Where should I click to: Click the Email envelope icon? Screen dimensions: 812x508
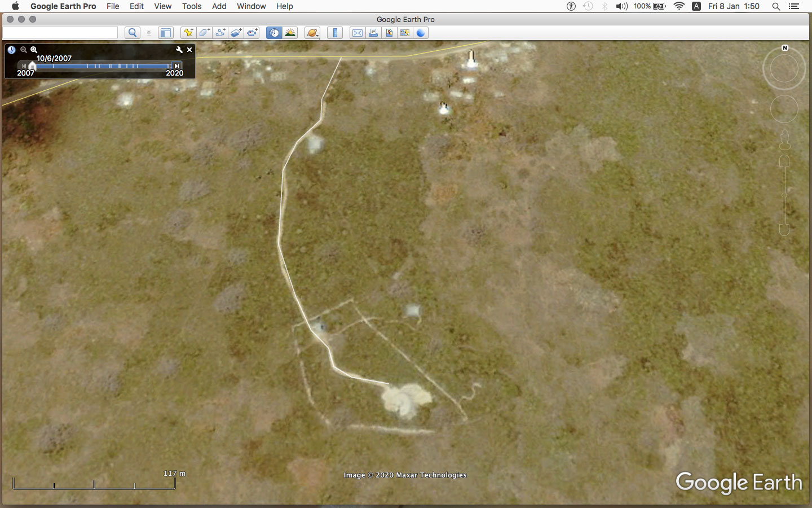tap(357, 33)
